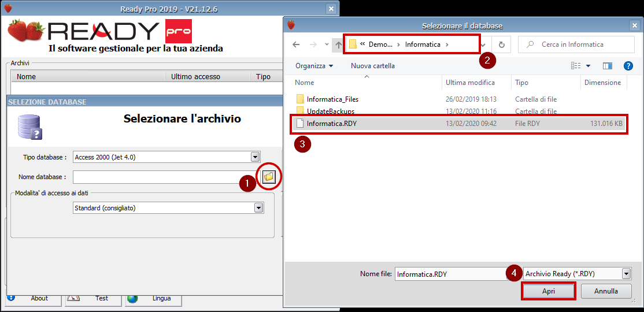Click the 13/02/2020 09:42 date cell
The width and height of the screenshot is (644, 312).
click(471, 123)
